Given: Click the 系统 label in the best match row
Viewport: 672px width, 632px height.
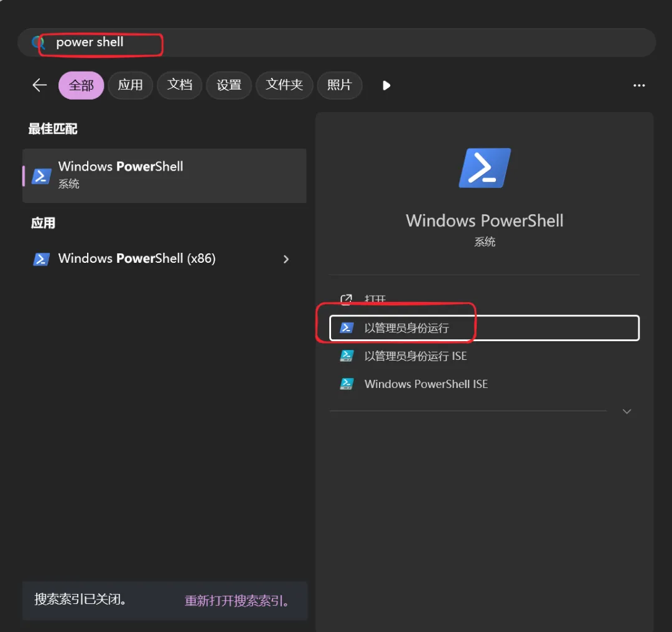Looking at the screenshot, I should [x=68, y=184].
